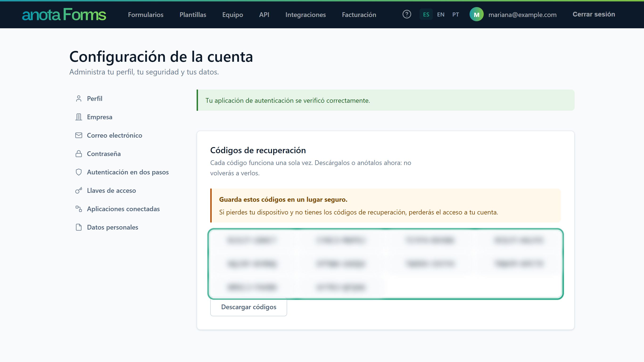Navigate to the API section
The width and height of the screenshot is (644, 362).
click(x=264, y=15)
